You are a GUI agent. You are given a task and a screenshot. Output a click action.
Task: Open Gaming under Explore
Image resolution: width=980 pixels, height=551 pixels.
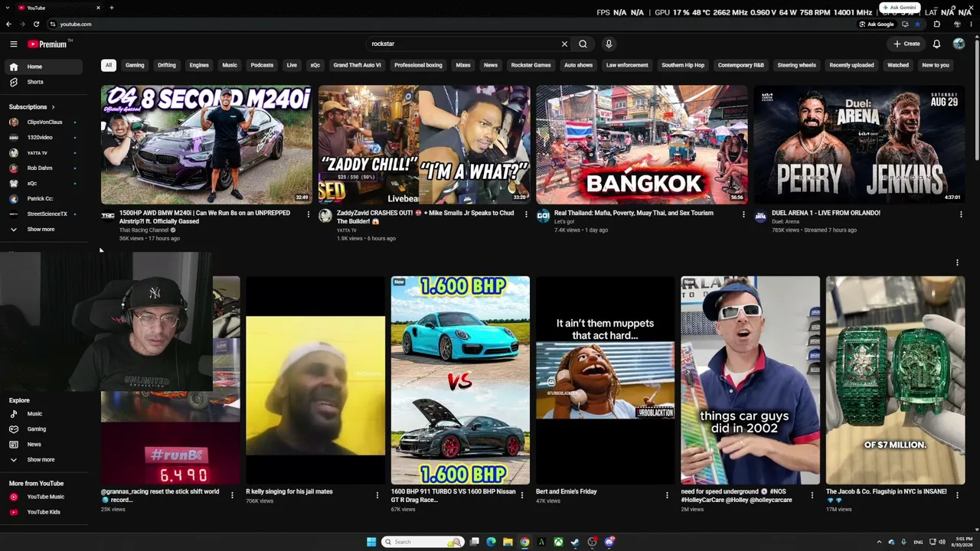click(x=43, y=429)
